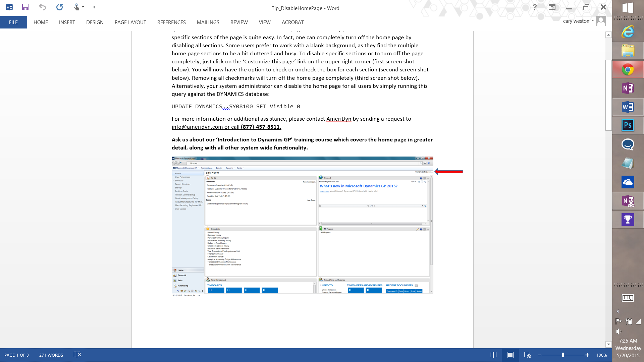Select the VIEW tab
Viewport: 644px width, 362px height.
[x=265, y=22]
